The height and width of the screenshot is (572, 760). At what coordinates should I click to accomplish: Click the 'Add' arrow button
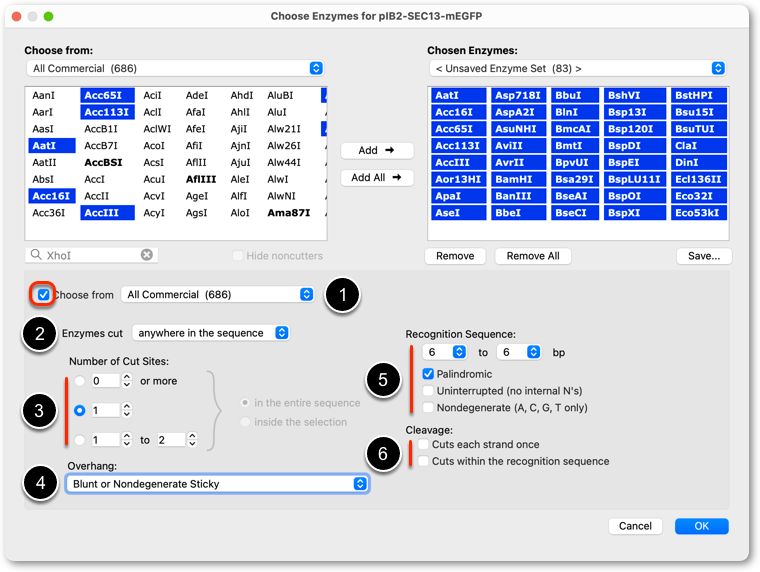click(x=377, y=151)
